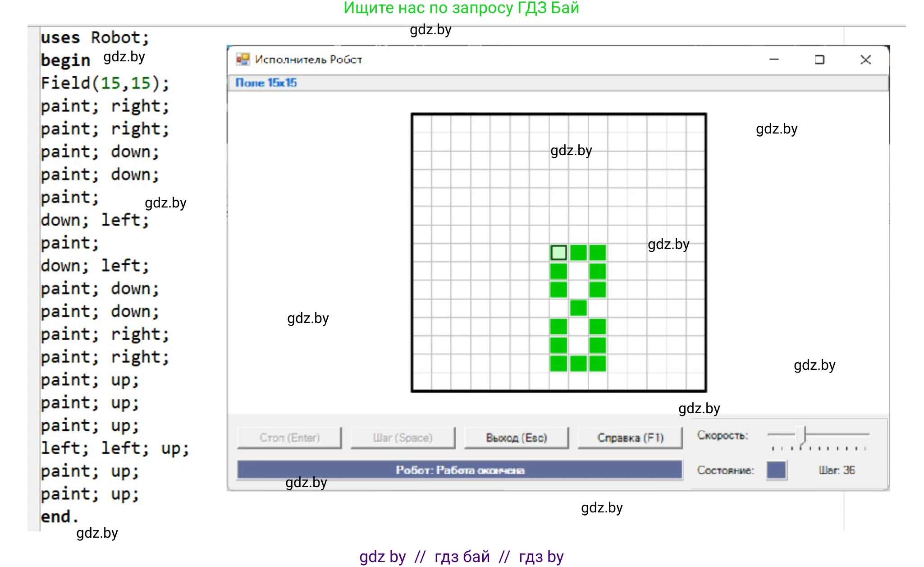The height and width of the screenshot is (567, 924).
Task: Minimize the Исполнитель Робот window
Action: pos(774,60)
